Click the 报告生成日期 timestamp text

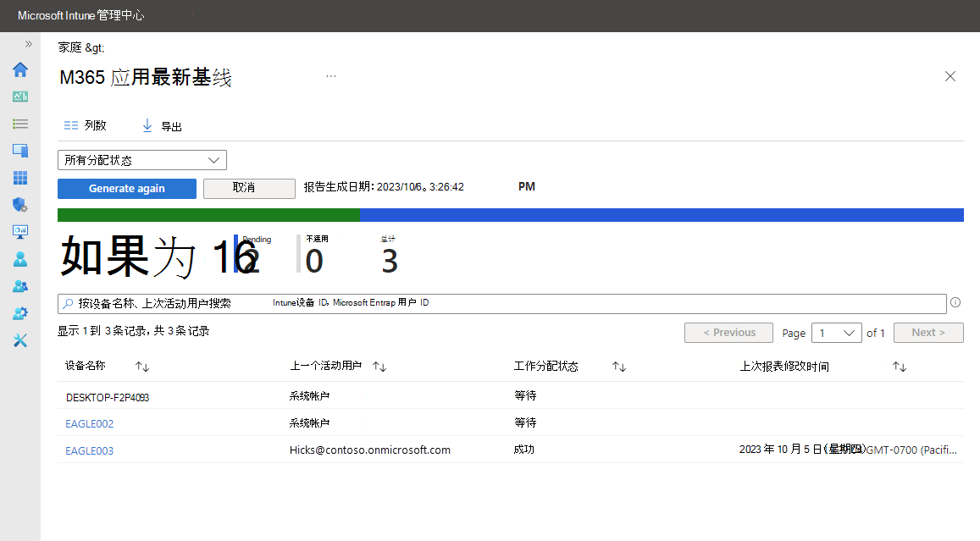point(384,187)
